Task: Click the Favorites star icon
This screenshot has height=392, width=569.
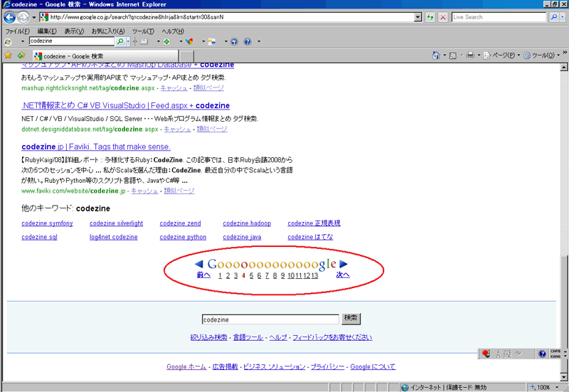Action: (x=8, y=55)
